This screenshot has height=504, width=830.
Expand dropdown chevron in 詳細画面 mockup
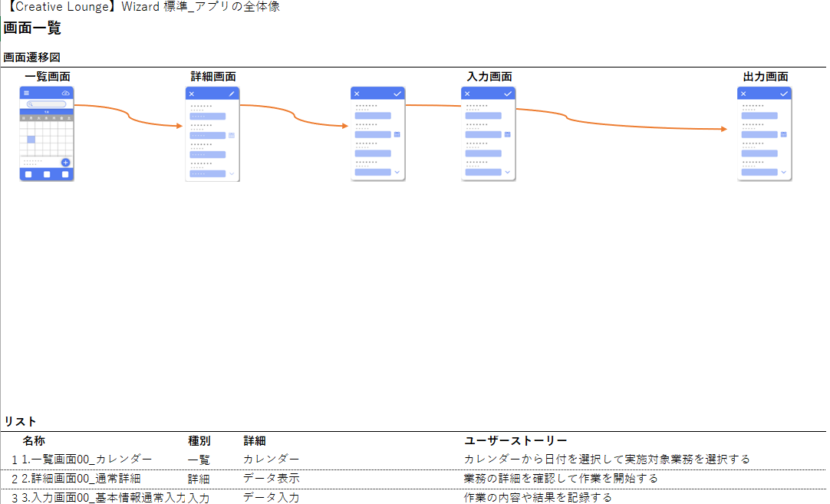pos(231,173)
